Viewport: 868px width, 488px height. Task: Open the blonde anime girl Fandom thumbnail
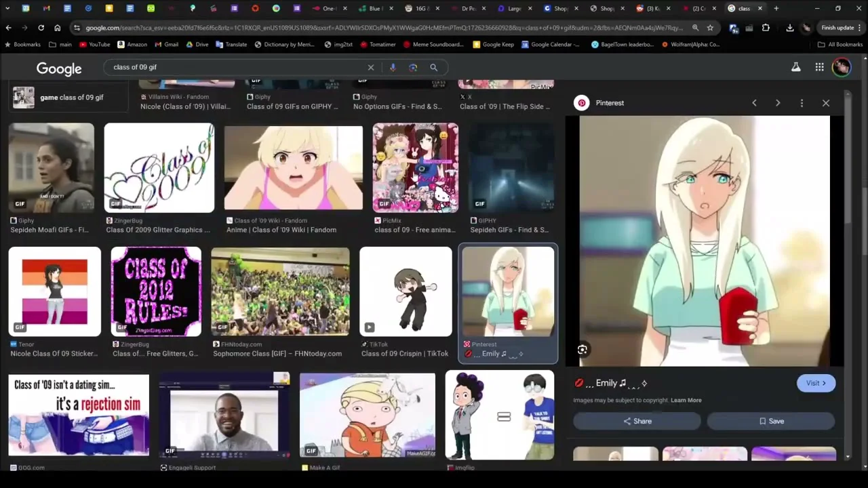pyautogui.click(x=293, y=167)
